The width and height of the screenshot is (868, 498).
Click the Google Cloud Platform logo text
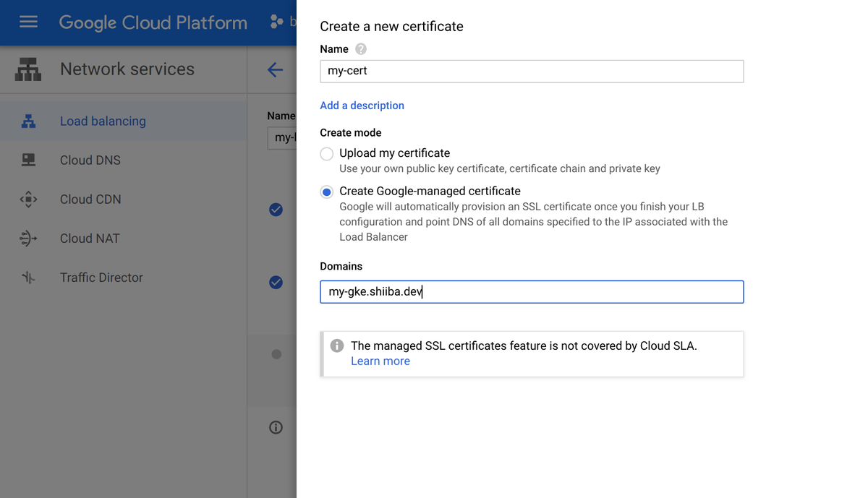pyautogui.click(x=153, y=23)
